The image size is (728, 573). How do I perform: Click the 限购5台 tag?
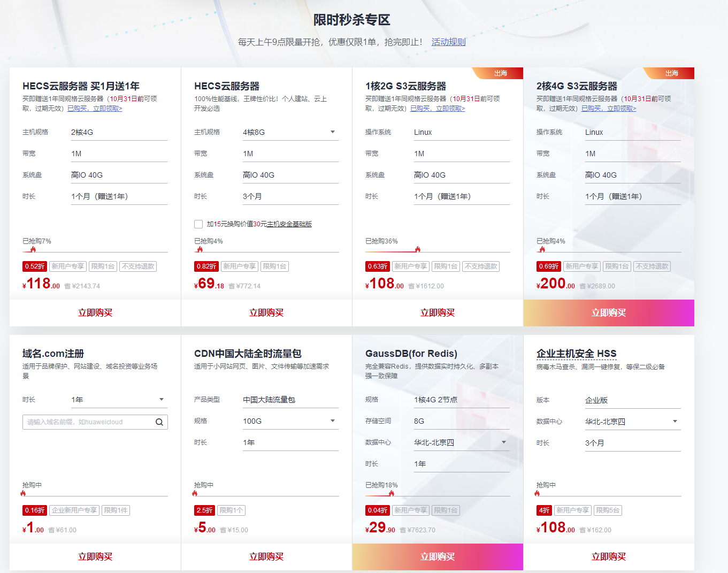tap(608, 510)
